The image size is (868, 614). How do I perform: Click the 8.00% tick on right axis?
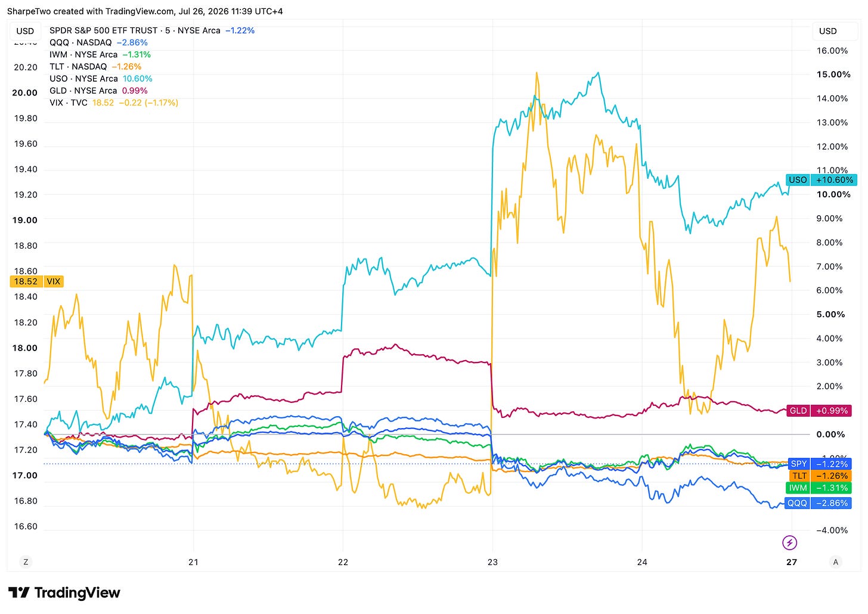tap(830, 242)
